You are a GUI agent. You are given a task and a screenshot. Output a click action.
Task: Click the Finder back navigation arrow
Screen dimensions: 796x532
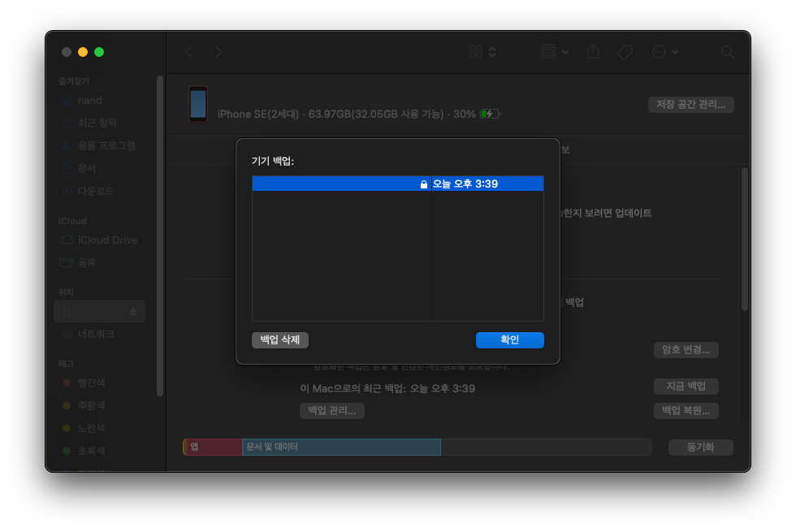click(x=188, y=52)
